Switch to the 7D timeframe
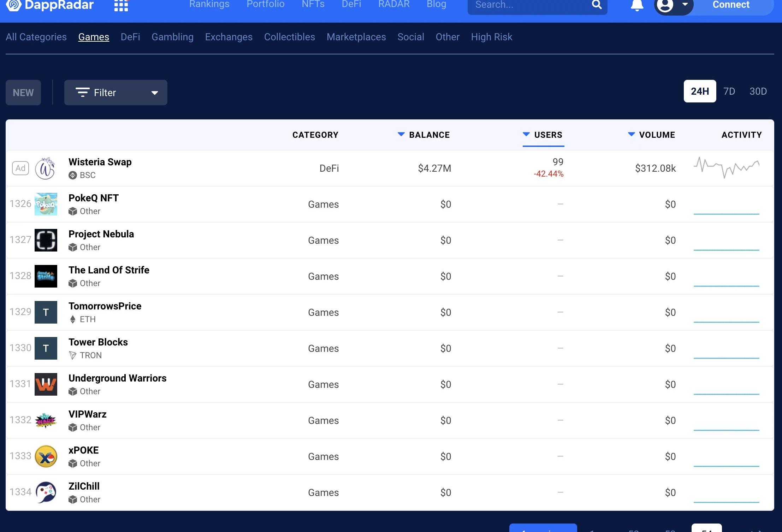 click(729, 91)
